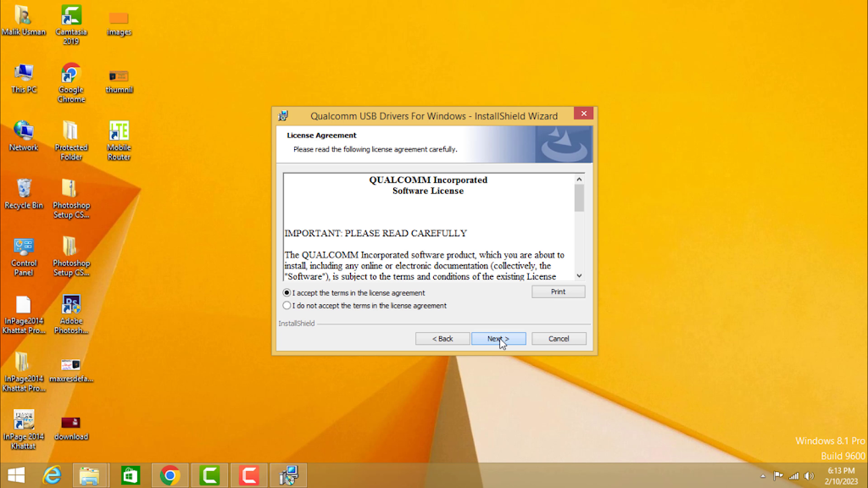Viewport: 868px width, 488px height.
Task: Go Back in the license wizard
Action: pyautogui.click(x=442, y=339)
